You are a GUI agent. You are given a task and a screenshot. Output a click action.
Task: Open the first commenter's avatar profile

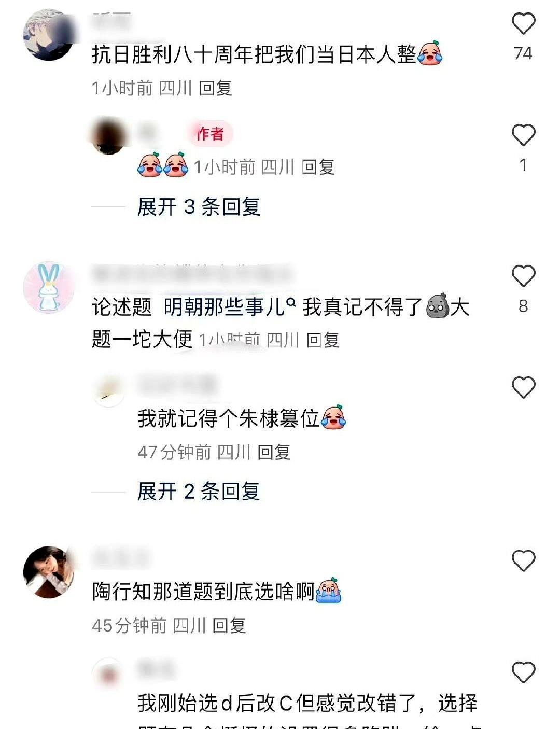49,35
